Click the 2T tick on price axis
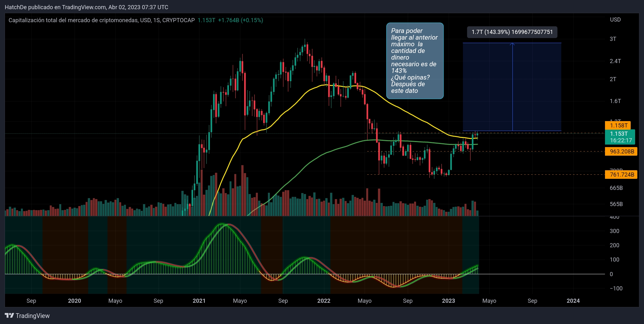 click(613, 79)
